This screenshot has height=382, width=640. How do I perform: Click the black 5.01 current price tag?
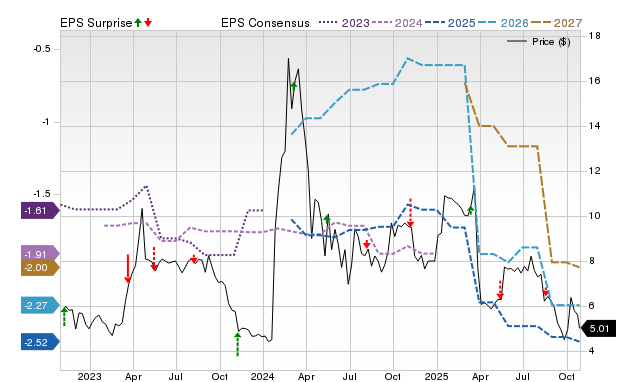598,329
